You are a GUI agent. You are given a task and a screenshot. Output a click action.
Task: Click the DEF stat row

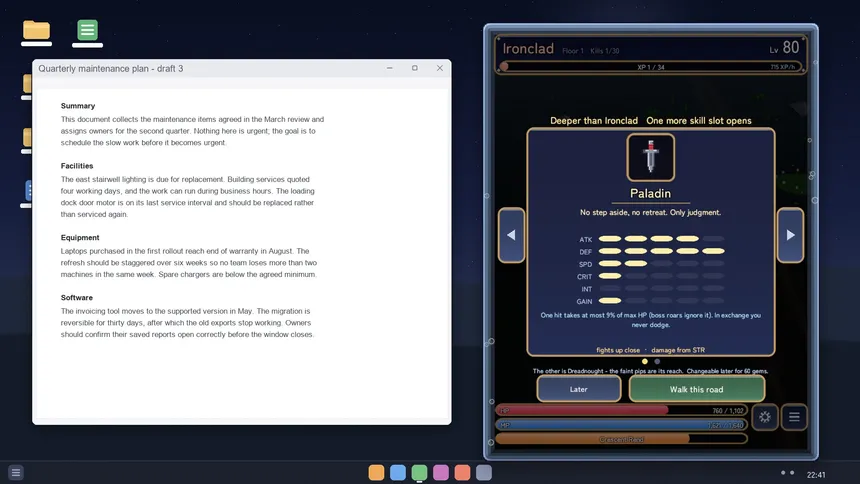(x=650, y=251)
